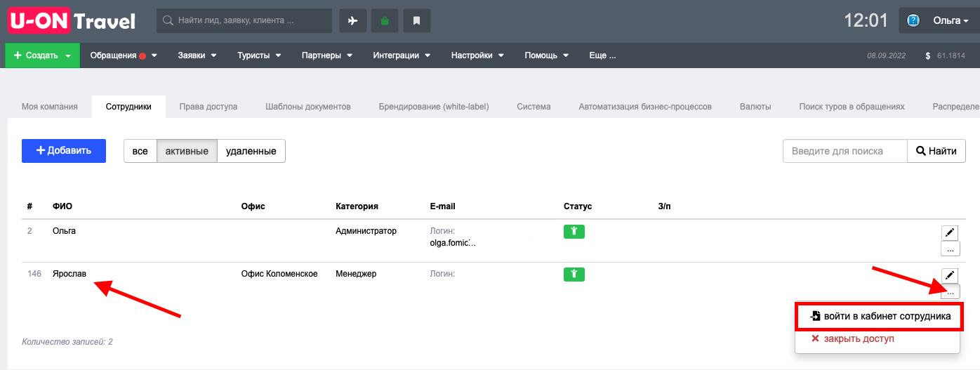Click the bookmark icon in header
The image size is (980, 370).
pyautogui.click(x=416, y=20)
